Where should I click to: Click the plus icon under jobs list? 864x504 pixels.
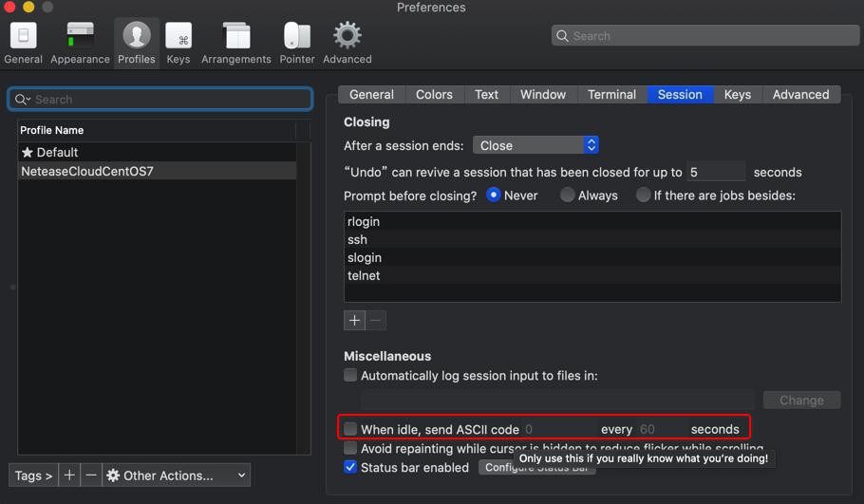pos(355,320)
